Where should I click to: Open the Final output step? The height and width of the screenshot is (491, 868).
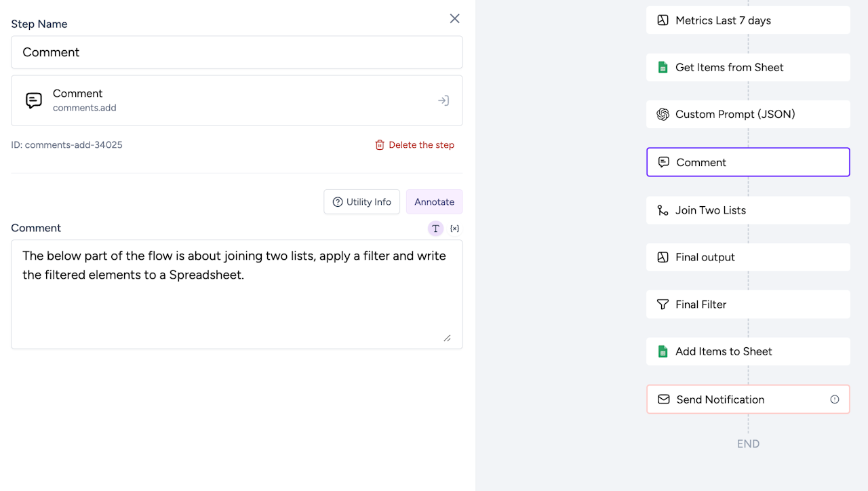pyautogui.click(x=748, y=257)
